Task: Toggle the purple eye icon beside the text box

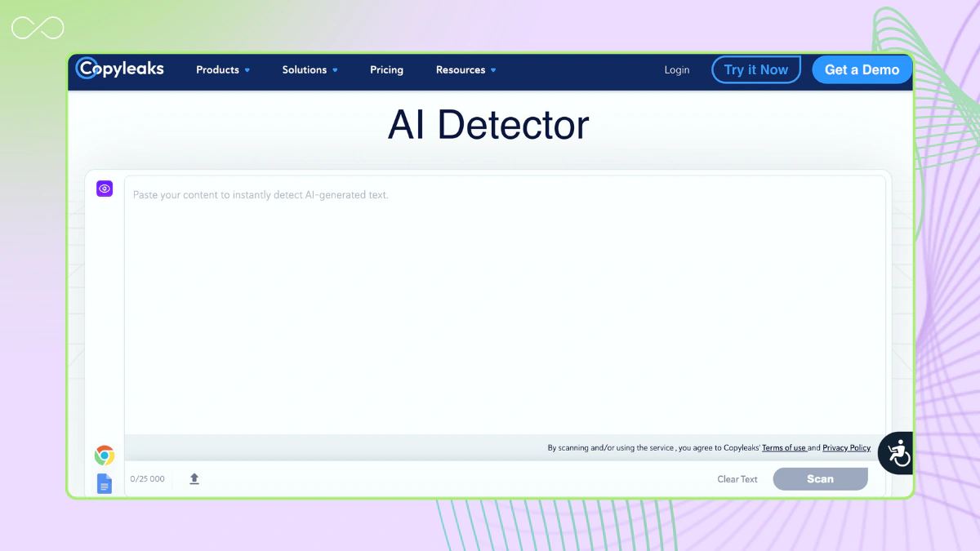Action: 105,189
